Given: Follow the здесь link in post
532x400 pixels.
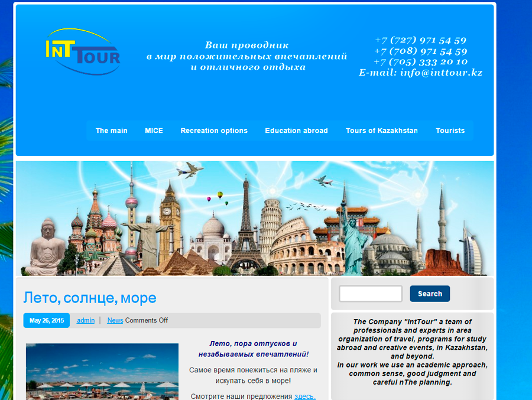Looking at the screenshot, I should (x=304, y=396).
